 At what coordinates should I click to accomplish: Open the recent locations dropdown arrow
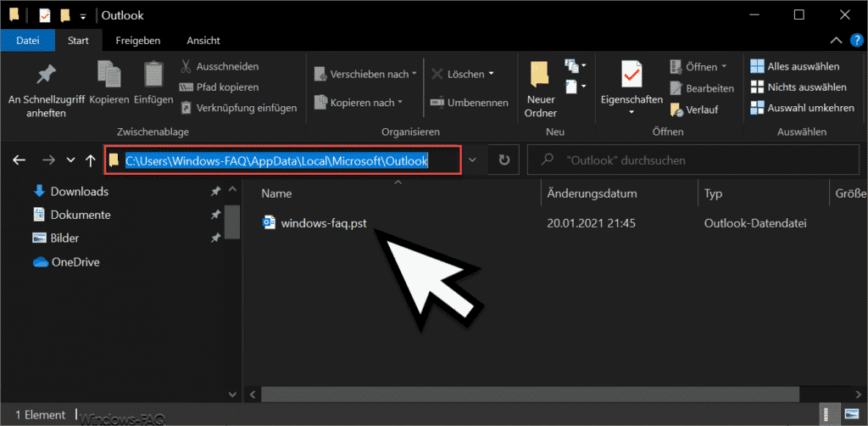(70, 160)
